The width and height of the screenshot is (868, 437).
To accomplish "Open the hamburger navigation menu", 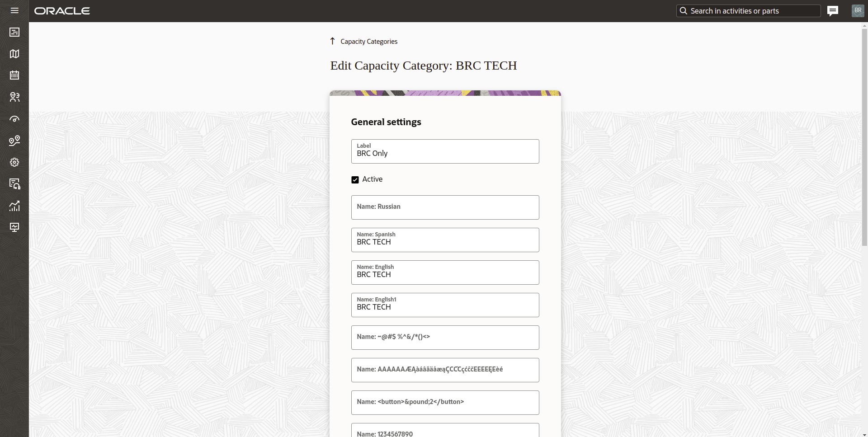I will coord(14,10).
